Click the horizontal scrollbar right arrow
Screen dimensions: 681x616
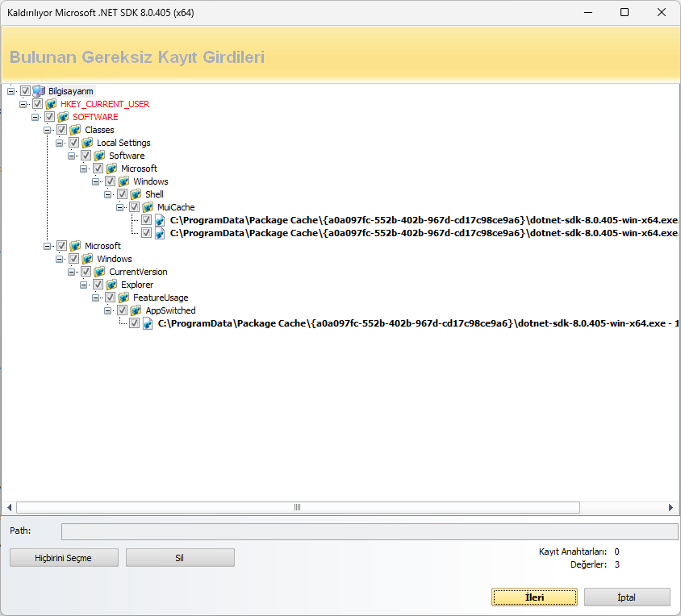point(671,507)
